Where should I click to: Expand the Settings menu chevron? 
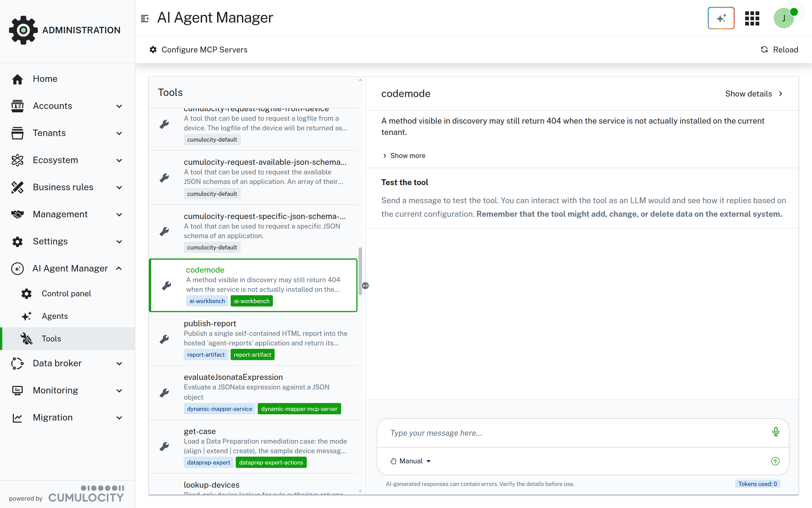(119, 242)
